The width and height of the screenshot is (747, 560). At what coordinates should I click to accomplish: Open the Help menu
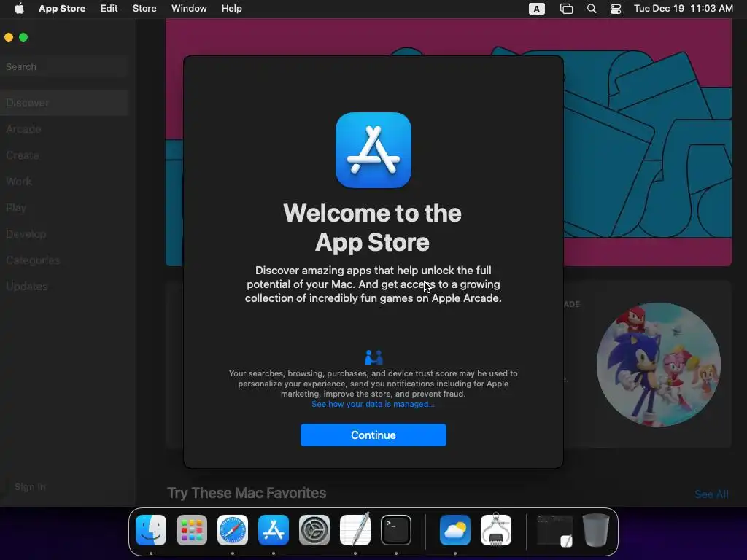point(231,9)
